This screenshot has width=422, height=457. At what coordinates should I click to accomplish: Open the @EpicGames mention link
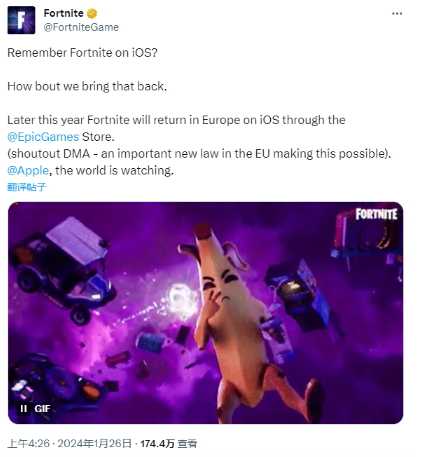tap(43, 137)
